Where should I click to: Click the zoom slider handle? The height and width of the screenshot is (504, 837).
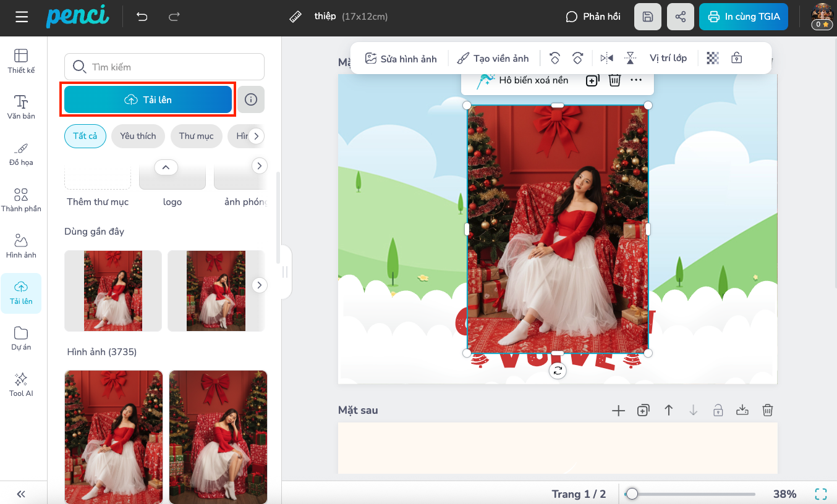[631, 493]
